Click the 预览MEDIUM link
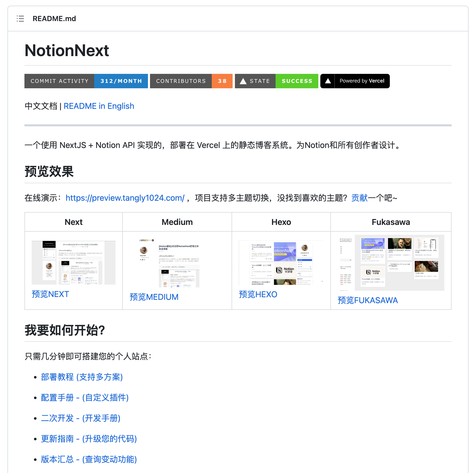The width and height of the screenshot is (476, 473). click(154, 297)
